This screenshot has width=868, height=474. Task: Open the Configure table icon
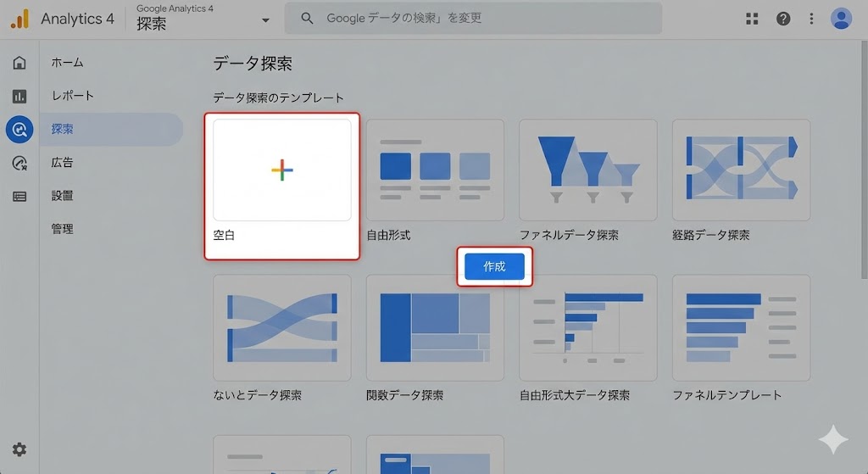[19, 196]
